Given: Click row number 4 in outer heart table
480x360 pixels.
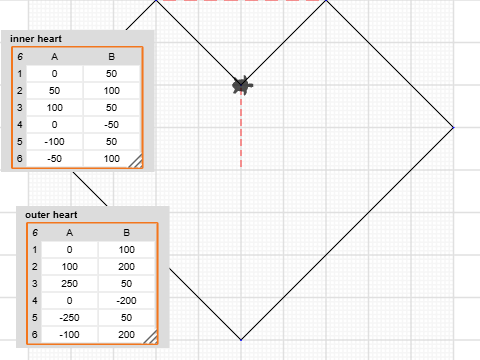Looking at the screenshot, I should pos(35,301).
